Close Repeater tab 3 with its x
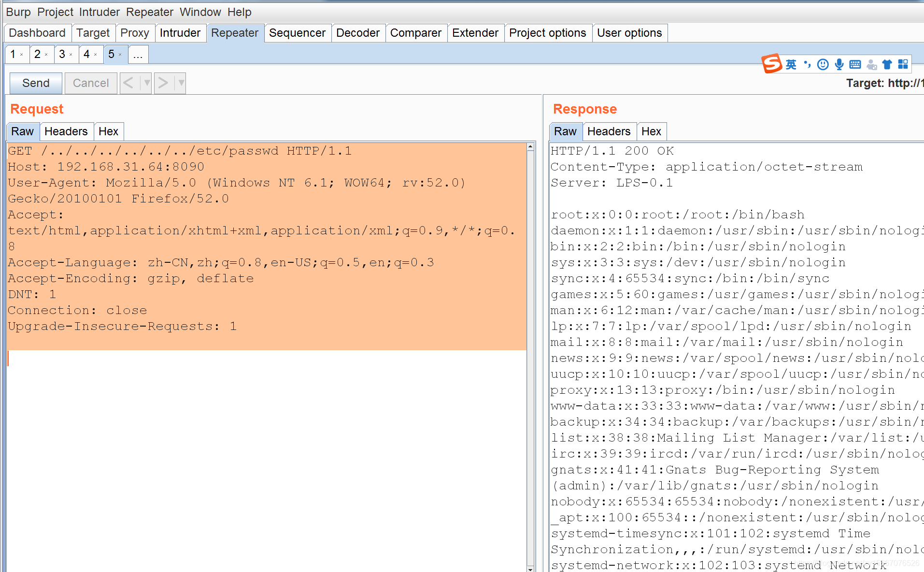 [x=71, y=55]
